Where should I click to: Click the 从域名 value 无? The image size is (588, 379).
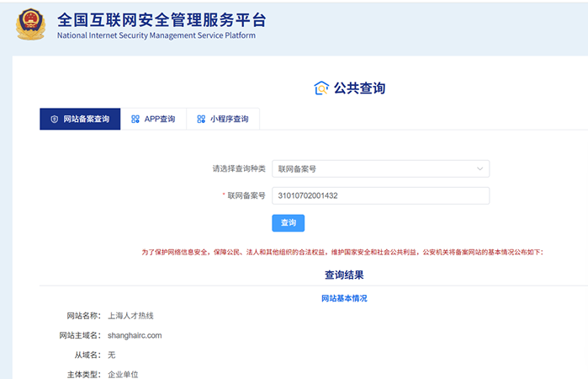112,355
